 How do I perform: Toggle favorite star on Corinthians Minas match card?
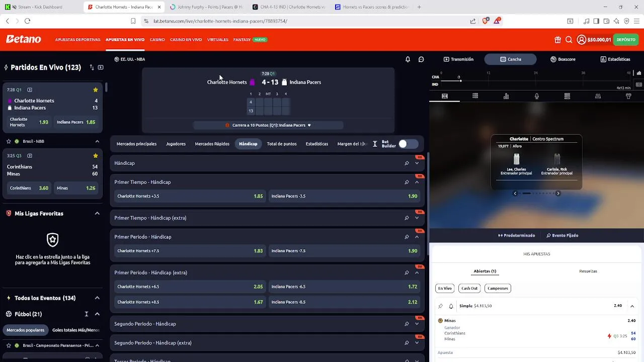tap(96, 156)
